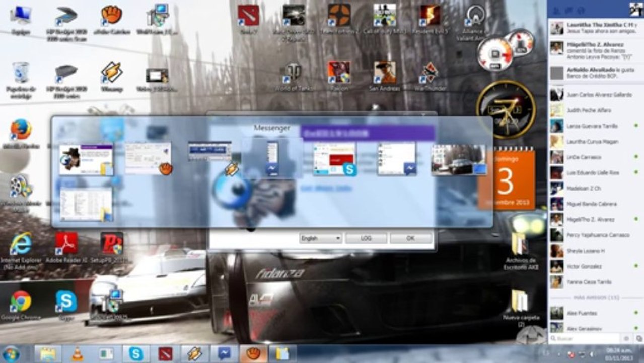
Task: Click the Windows Start orb
Action: [11, 354]
